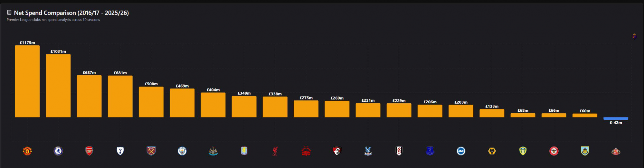Click the Net Spend Comparison title
This screenshot has width=644, height=168.
[71, 13]
